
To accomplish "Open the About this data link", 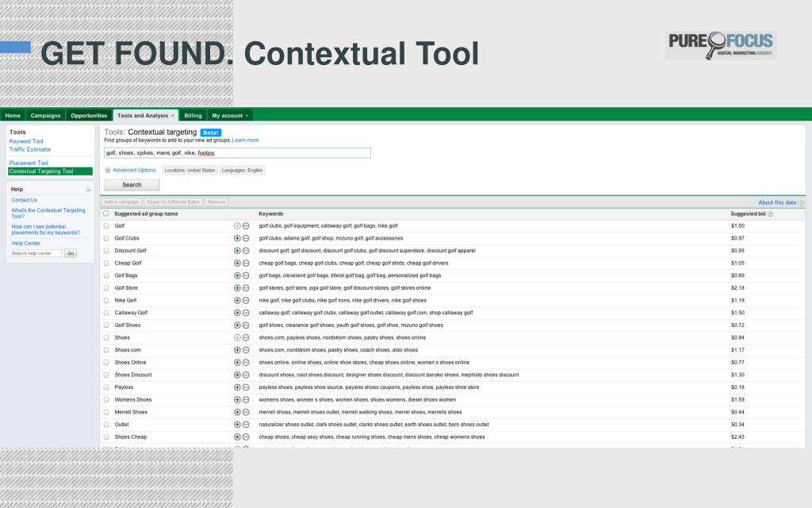I will [777, 203].
